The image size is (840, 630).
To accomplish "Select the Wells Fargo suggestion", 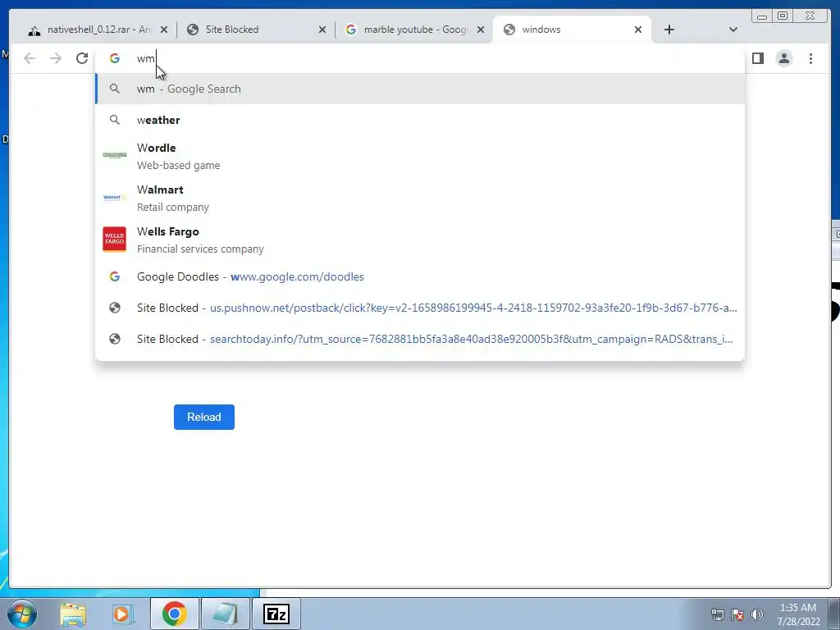I will tap(420, 240).
